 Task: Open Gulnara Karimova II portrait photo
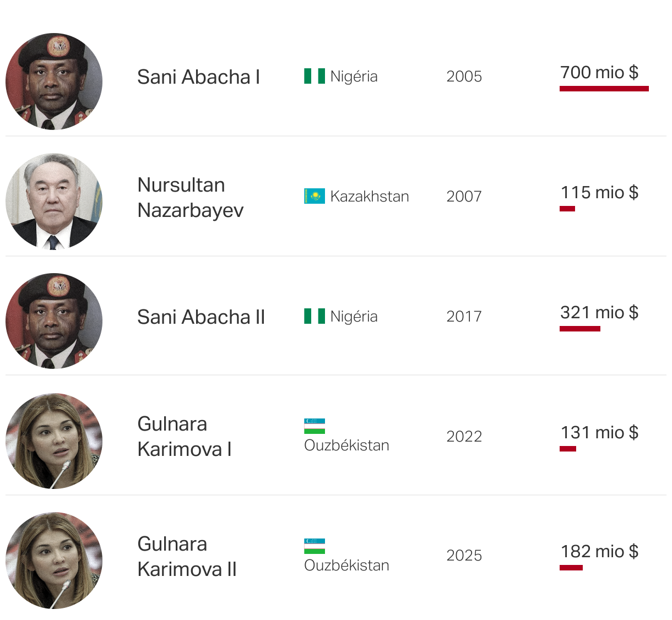tap(54, 561)
